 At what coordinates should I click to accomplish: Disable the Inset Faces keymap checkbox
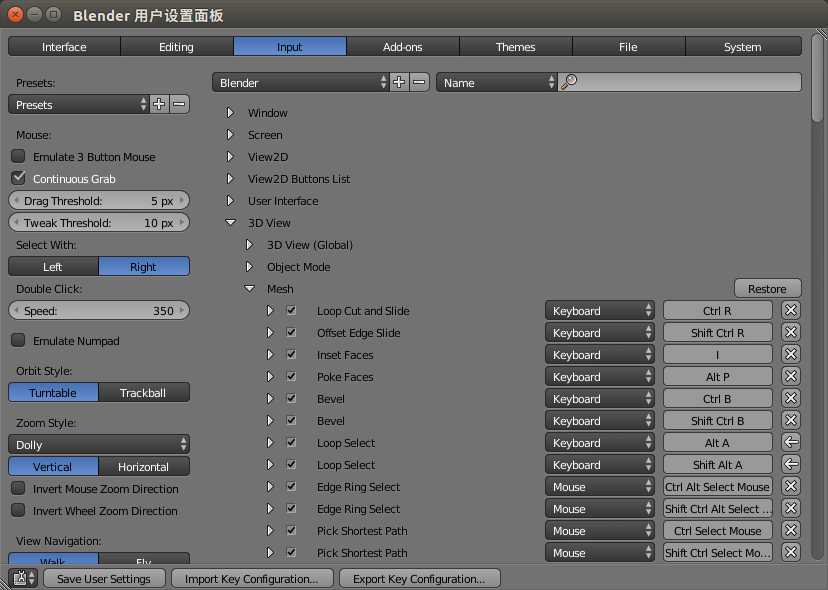click(x=291, y=354)
